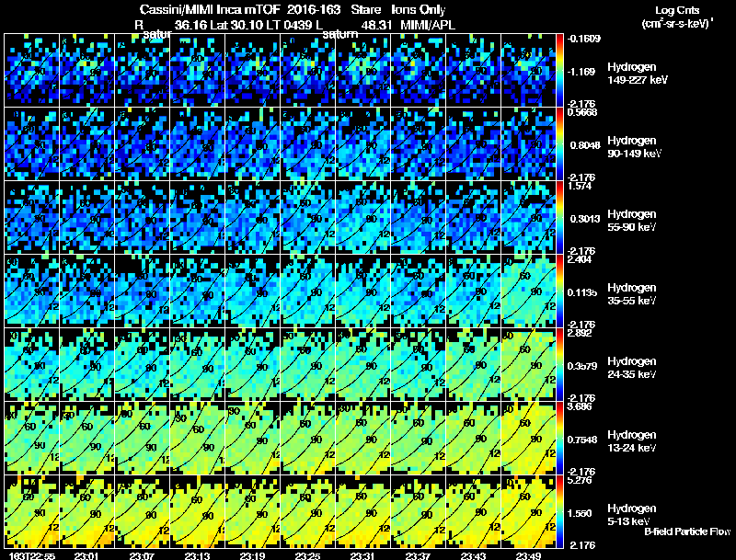The height and width of the screenshot is (560, 736).
Task: Click the Hydrogen 90-149 keV color bar
Action: click(559, 143)
